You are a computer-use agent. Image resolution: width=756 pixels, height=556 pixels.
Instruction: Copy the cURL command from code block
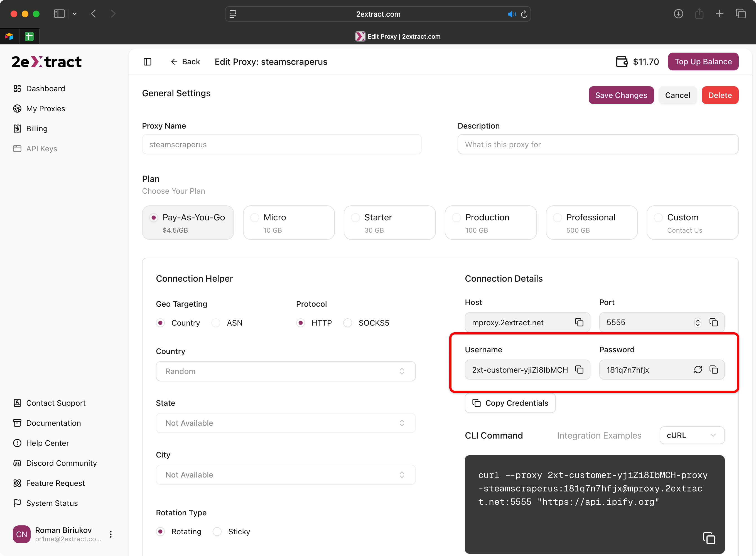(x=709, y=538)
